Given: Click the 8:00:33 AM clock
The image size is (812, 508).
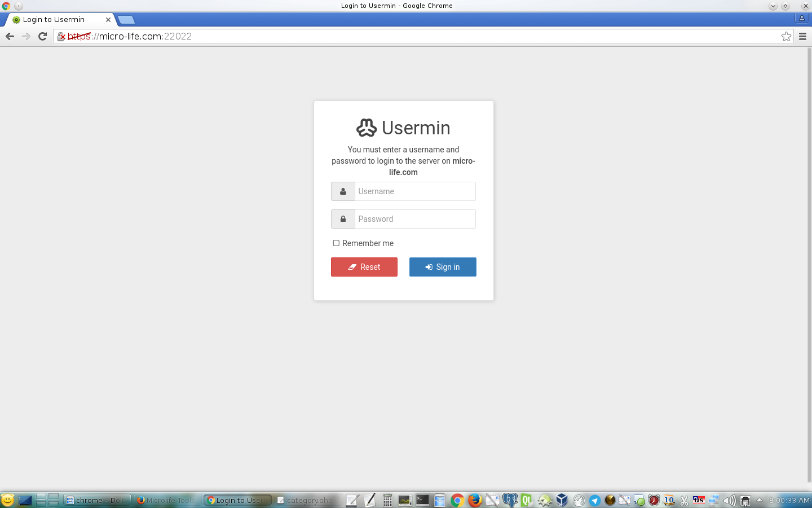Looking at the screenshot, I should point(789,500).
